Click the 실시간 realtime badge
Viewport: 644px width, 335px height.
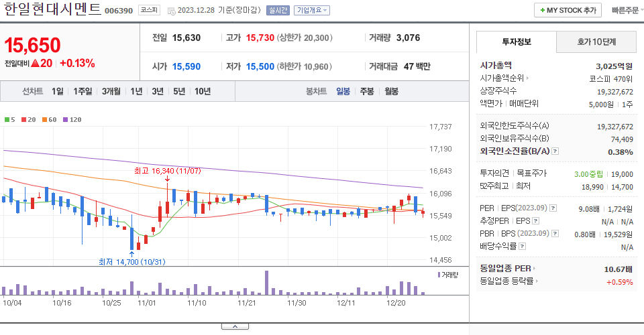pyautogui.click(x=278, y=10)
